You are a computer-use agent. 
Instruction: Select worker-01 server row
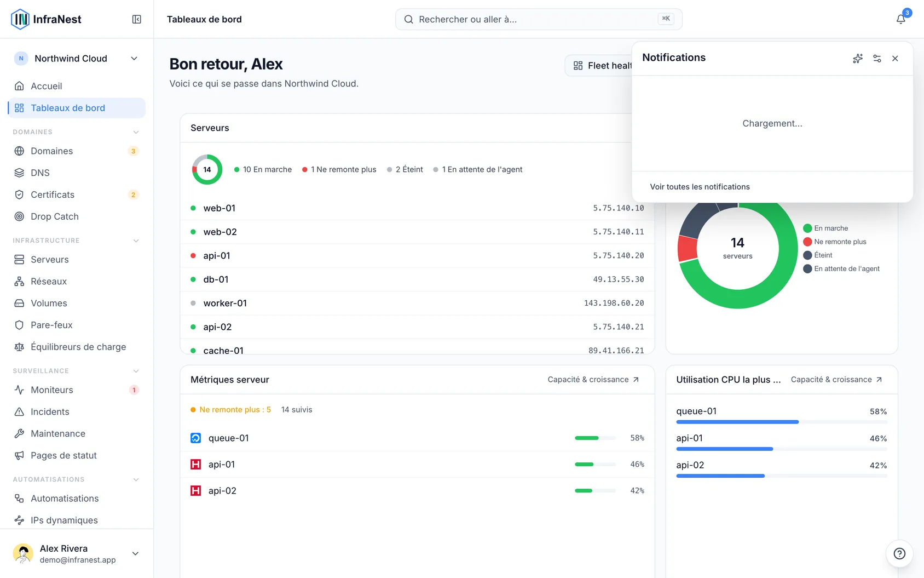tap(417, 303)
